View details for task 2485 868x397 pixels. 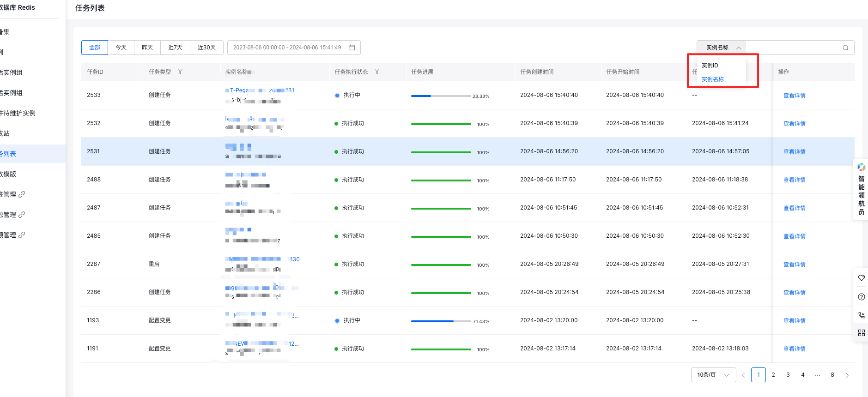[794, 236]
